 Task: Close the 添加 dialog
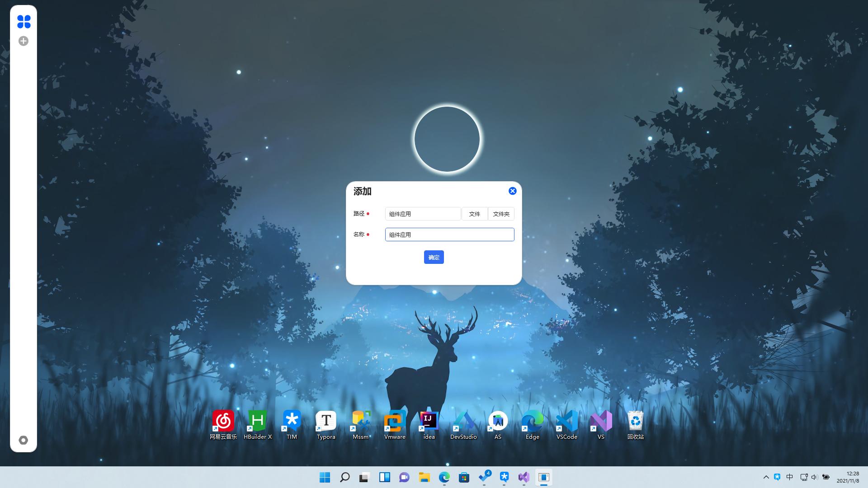tap(512, 191)
